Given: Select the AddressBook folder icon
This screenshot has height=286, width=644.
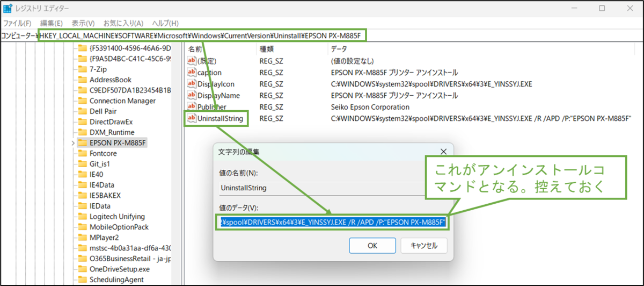Looking at the screenshot, I should coord(82,80).
